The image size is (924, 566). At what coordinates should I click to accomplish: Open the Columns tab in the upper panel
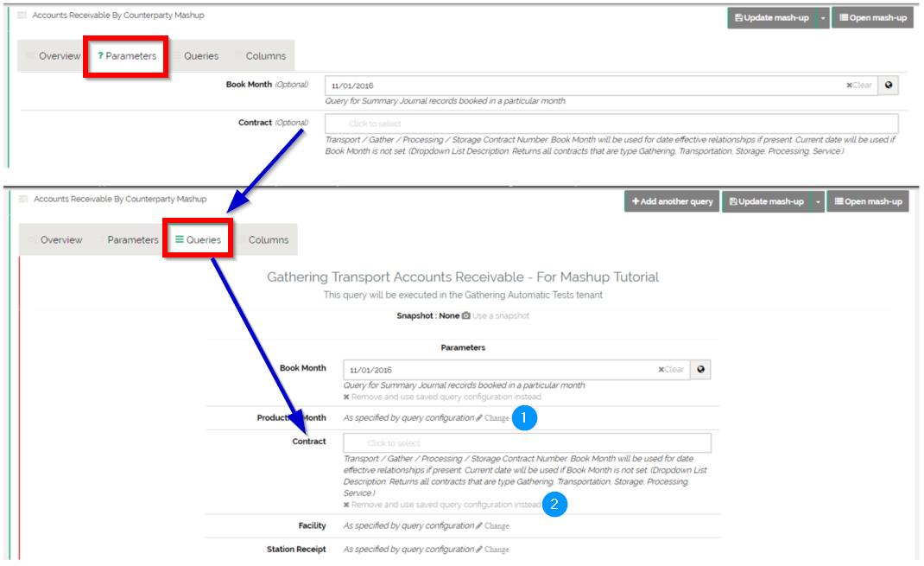265,56
